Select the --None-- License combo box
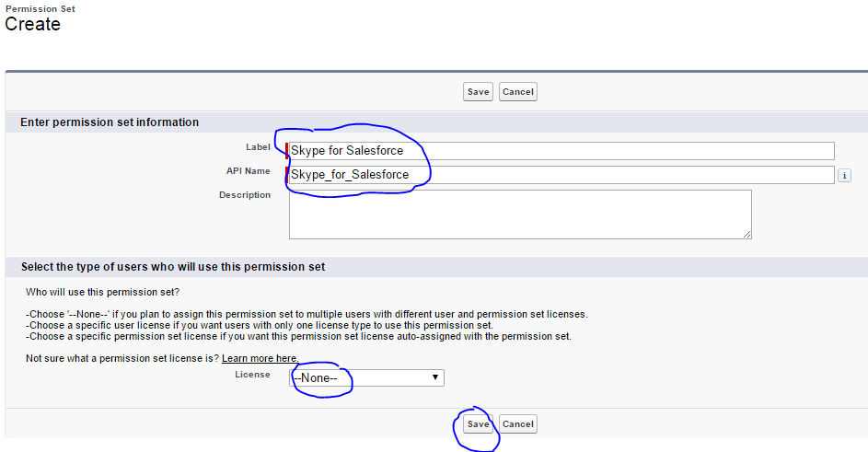 [x=366, y=377]
